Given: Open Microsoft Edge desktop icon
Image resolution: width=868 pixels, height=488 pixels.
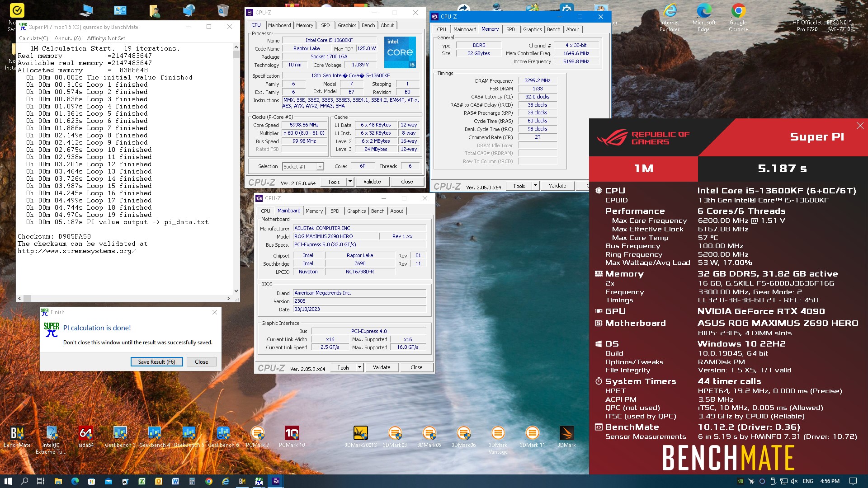Looking at the screenshot, I should click(704, 17).
